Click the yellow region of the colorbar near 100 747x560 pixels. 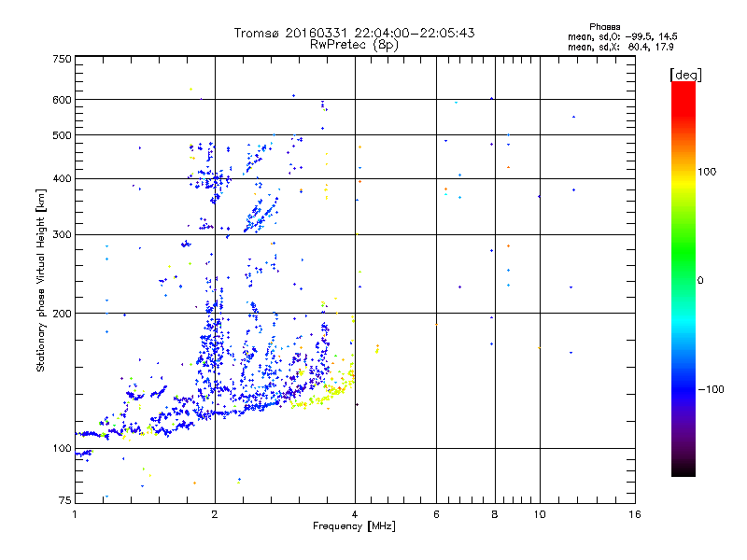pyautogui.click(x=684, y=181)
